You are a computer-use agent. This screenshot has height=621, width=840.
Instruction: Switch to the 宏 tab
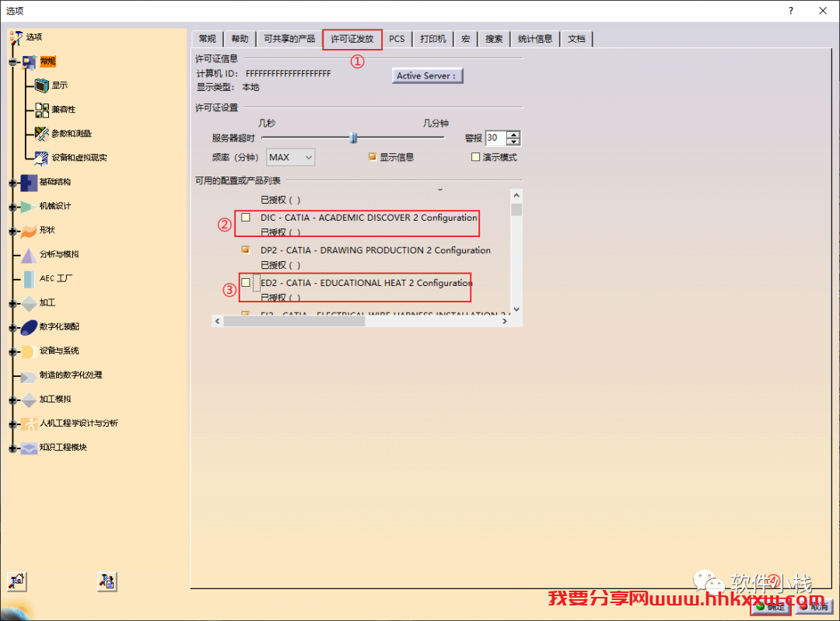466,39
